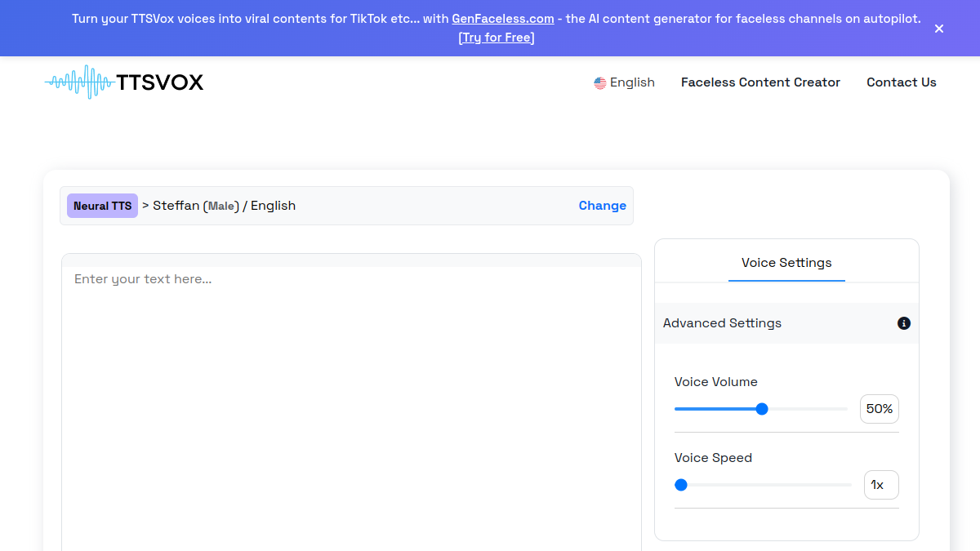
Task: Click the Try for Free link
Action: (497, 38)
